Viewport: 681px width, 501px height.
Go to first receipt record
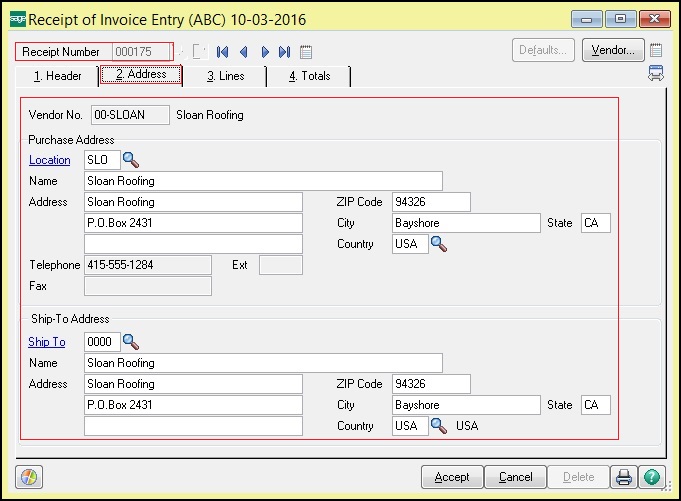[x=222, y=51]
